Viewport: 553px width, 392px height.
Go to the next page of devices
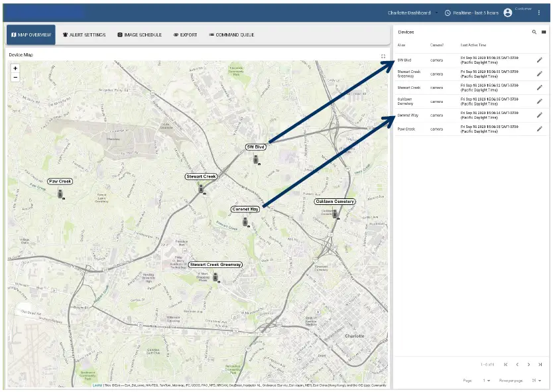coord(528,364)
